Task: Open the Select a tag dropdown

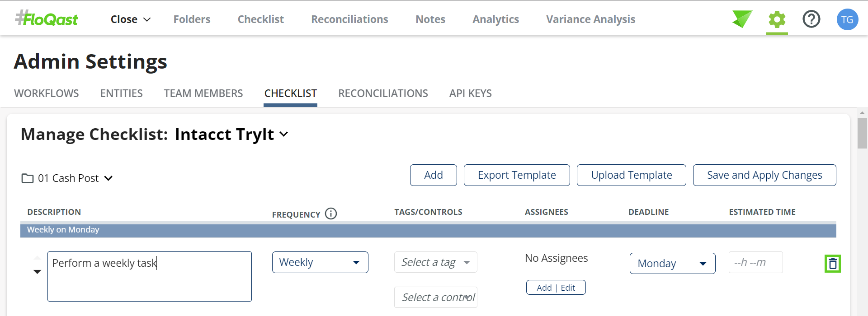Action: click(x=435, y=262)
